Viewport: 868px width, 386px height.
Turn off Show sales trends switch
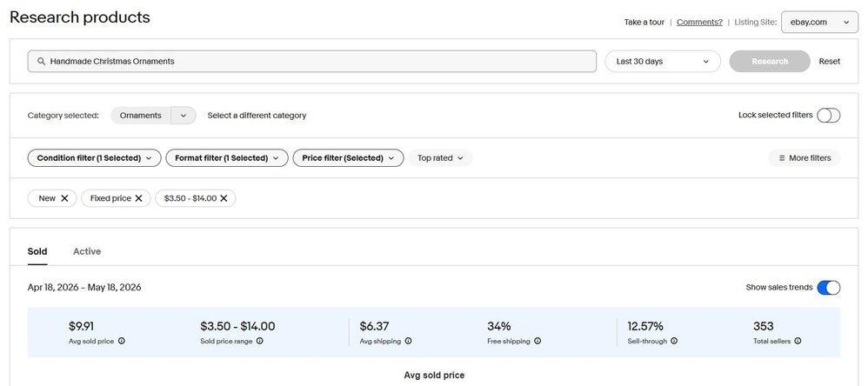click(x=828, y=288)
